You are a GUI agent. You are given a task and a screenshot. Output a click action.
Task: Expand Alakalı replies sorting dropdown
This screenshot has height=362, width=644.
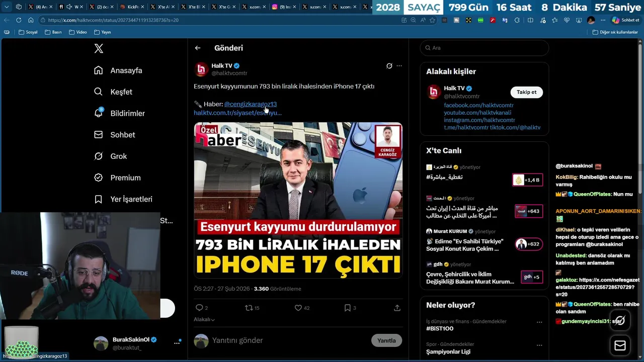click(x=204, y=319)
